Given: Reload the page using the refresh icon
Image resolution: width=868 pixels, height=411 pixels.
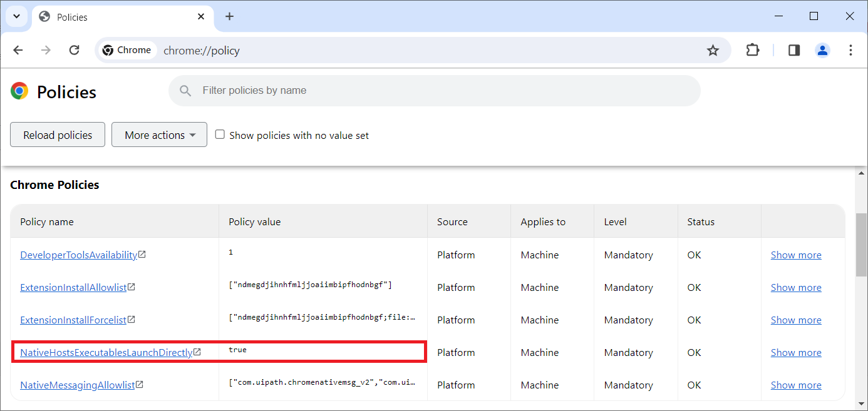Looking at the screenshot, I should (74, 50).
